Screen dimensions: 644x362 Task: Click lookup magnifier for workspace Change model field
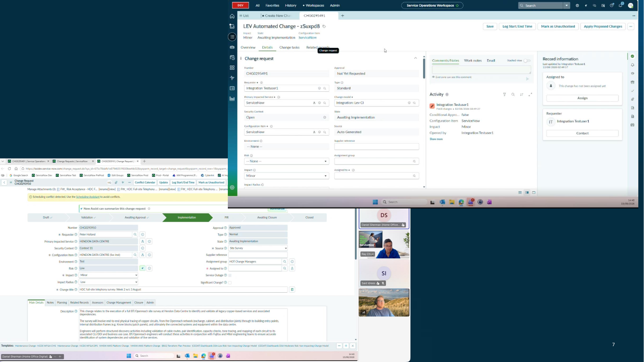[414, 103]
